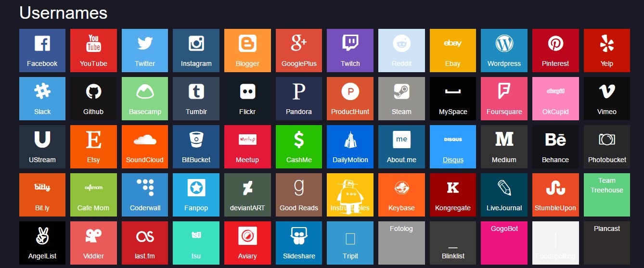Select the YouTube tile

[x=93, y=51]
